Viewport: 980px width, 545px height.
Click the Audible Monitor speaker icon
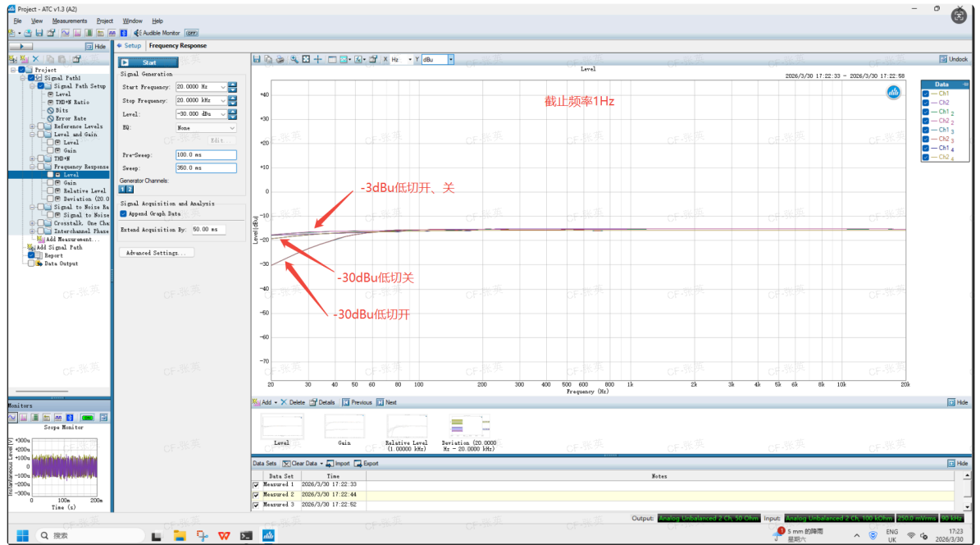138,33
